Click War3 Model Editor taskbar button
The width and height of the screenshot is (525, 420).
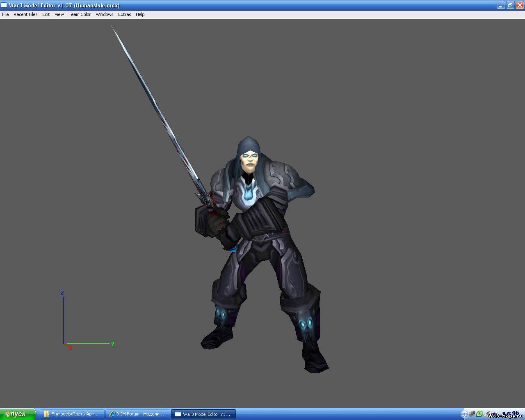click(x=203, y=414)
